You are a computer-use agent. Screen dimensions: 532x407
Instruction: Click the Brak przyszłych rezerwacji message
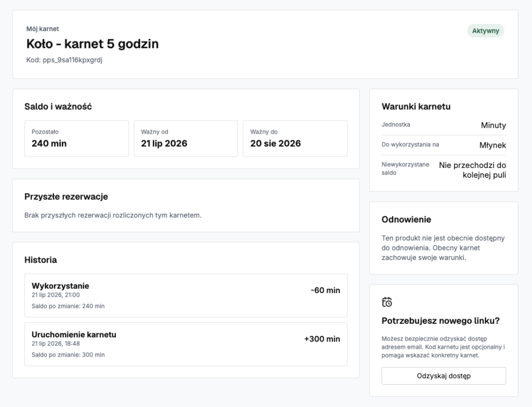click(113, 215)
